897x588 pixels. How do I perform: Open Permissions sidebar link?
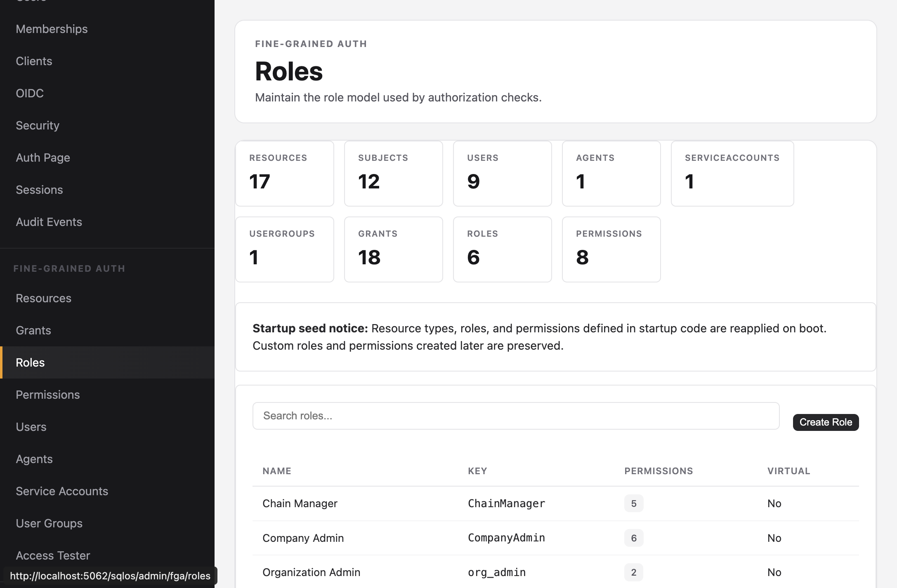[48, 395]
